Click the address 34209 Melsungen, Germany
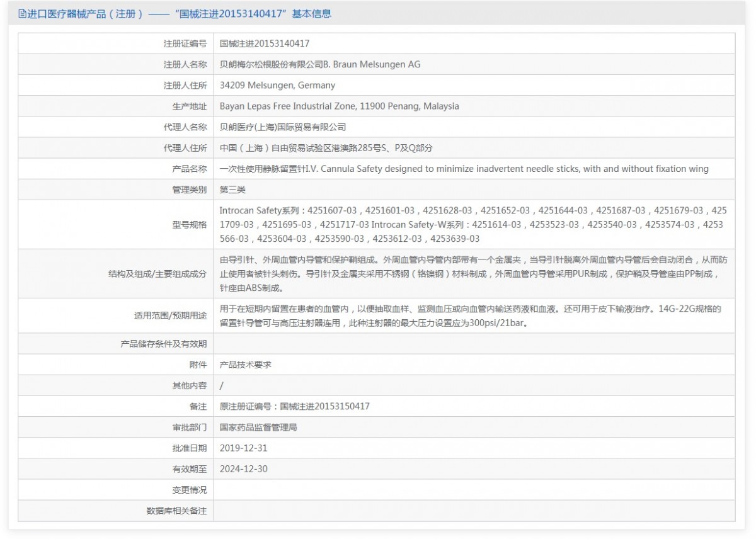 (277, 86)
